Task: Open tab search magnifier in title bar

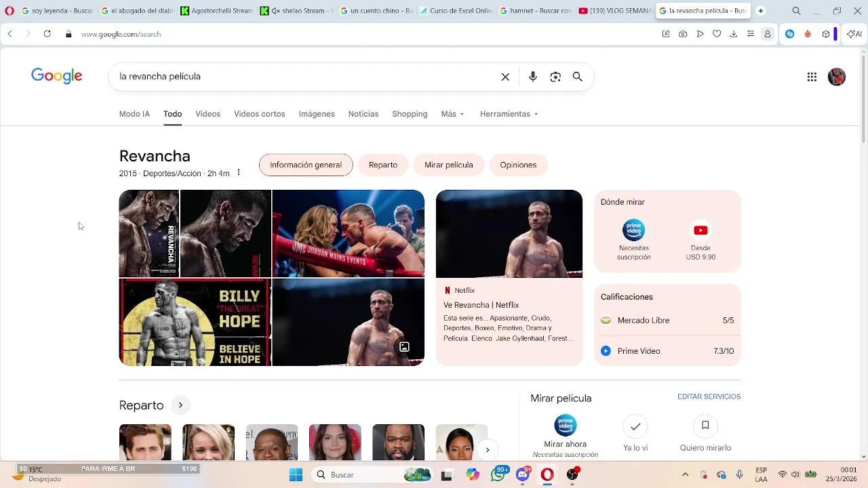Action: point(796,11)
